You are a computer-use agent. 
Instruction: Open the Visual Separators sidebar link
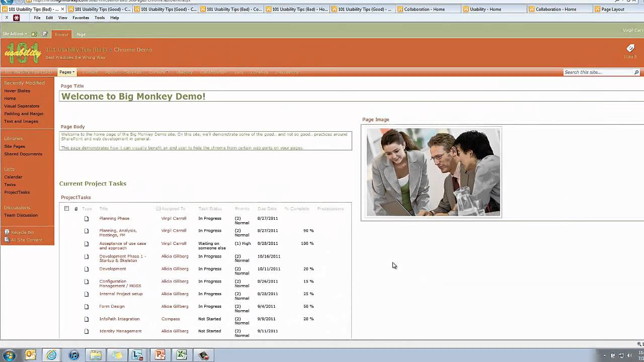tap(22, 106)
